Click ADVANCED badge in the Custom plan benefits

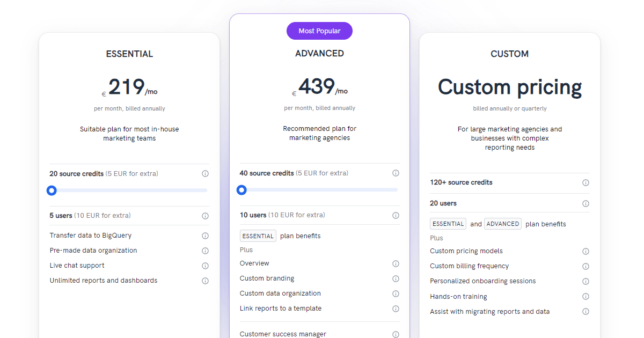503,224
